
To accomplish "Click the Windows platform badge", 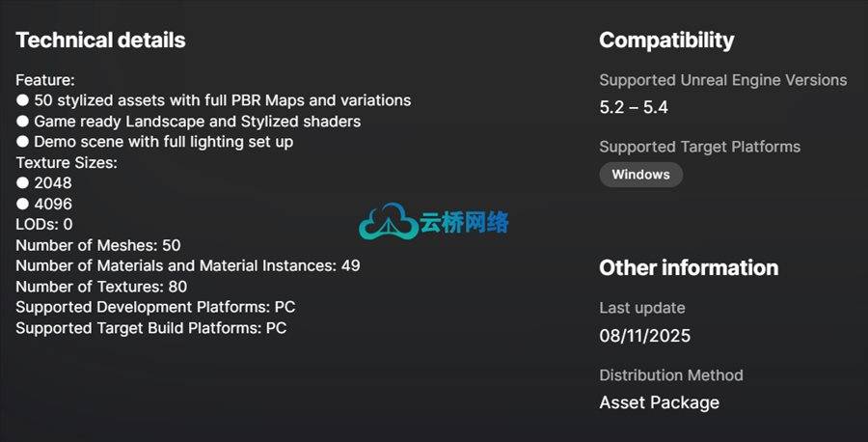I will [x=641, y=175].
